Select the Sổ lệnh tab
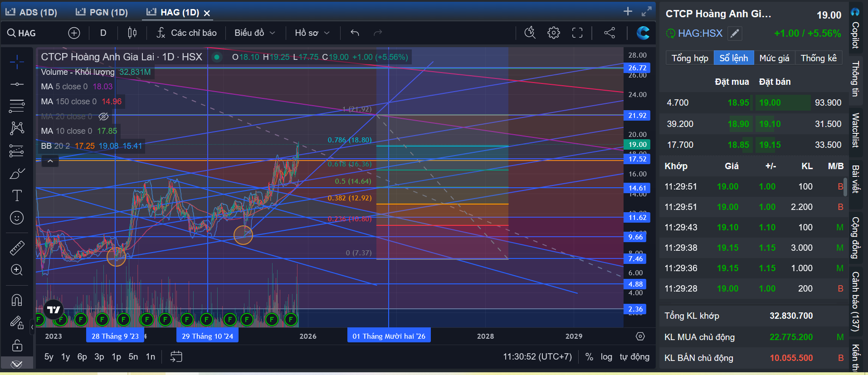 734,58
